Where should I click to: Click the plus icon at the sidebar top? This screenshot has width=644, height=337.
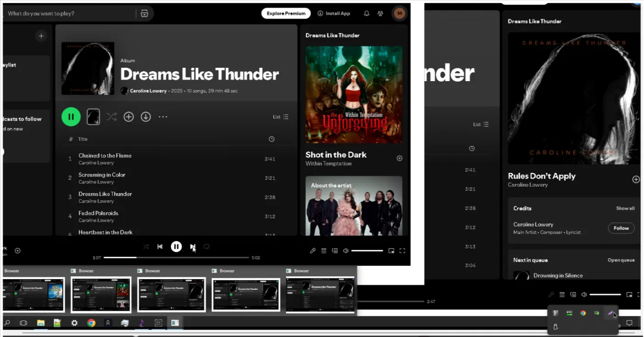click(41, 36)
